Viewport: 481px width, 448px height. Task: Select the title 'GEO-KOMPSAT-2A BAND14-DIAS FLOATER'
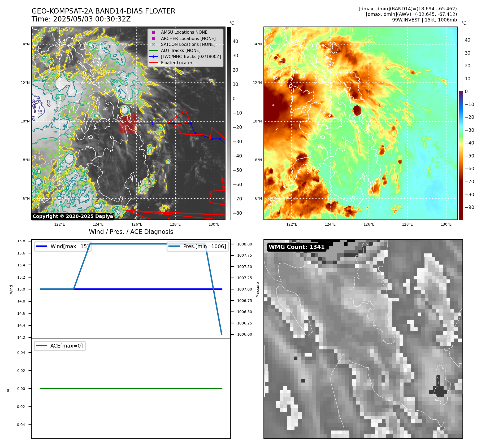pyautogui.click(x=103, y=11)
